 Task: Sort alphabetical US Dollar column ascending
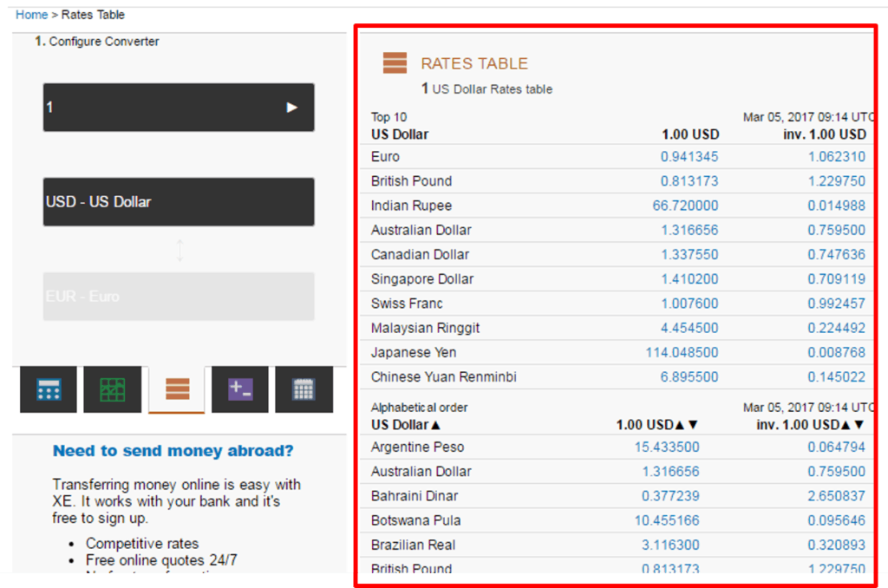tap(436, 425)
